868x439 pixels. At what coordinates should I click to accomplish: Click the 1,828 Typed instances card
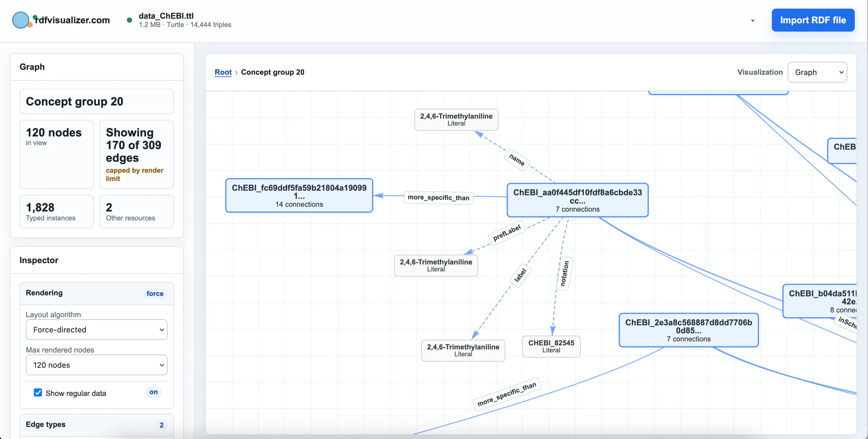coord(57,212)
